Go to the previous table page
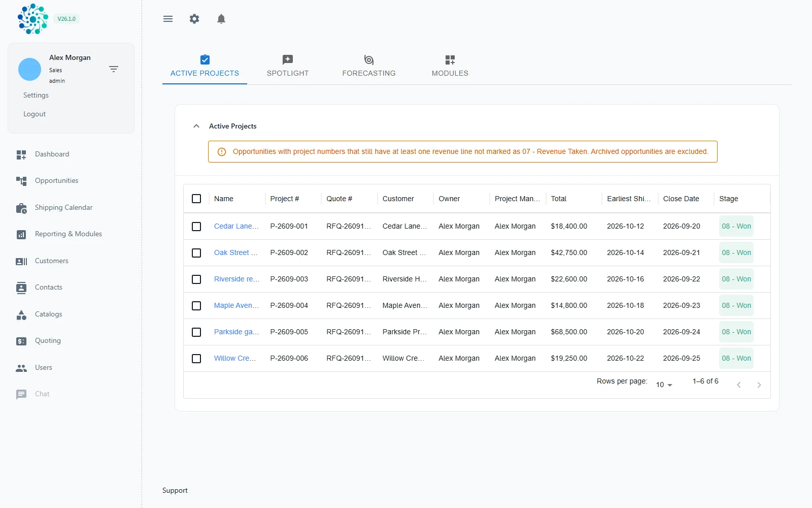Image resolution: width=812 pixels, height=508 pixels. click(x=739, y=385)
